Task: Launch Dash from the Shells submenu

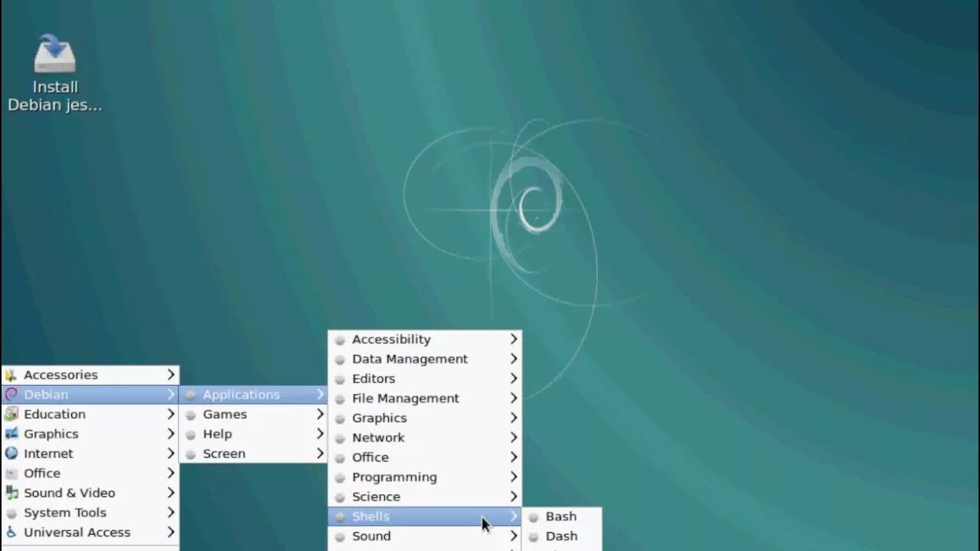Action: (x=562, y=536)
